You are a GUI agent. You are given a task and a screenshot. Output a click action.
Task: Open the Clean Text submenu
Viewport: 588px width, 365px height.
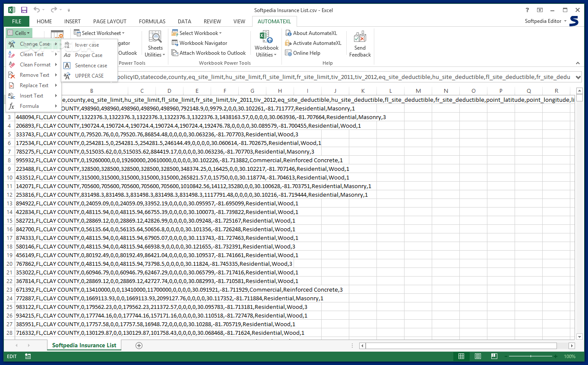click(33, 54)
